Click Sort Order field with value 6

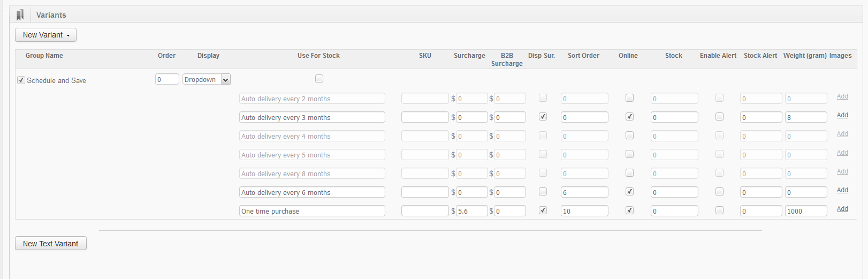click(584, 192)
